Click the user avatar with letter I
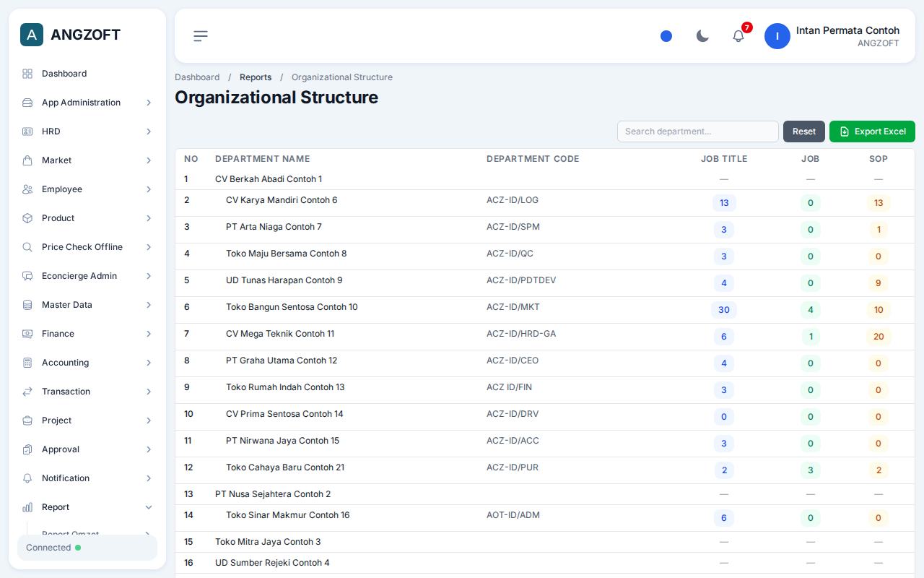 click(x=777, y=36)
